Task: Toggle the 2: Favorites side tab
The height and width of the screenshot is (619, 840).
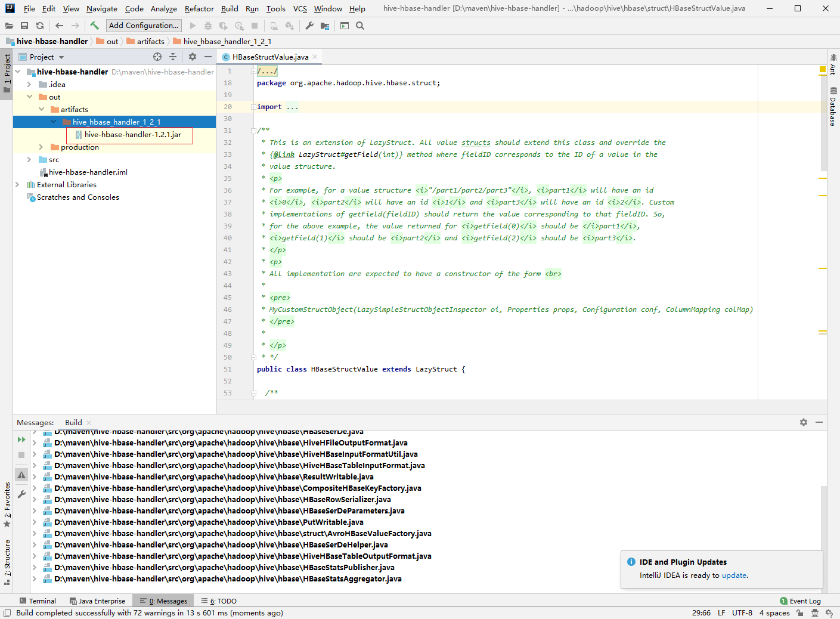Action: [7, 505]
